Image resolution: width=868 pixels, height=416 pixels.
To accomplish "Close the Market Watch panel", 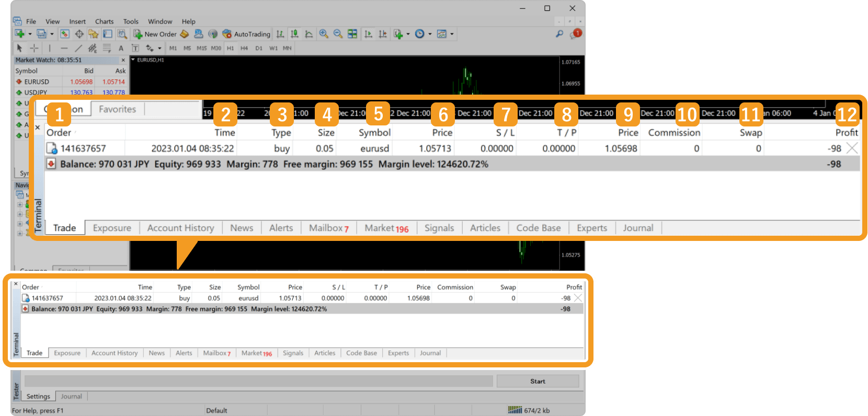I will pyautogui.click(x=123, y=60).
